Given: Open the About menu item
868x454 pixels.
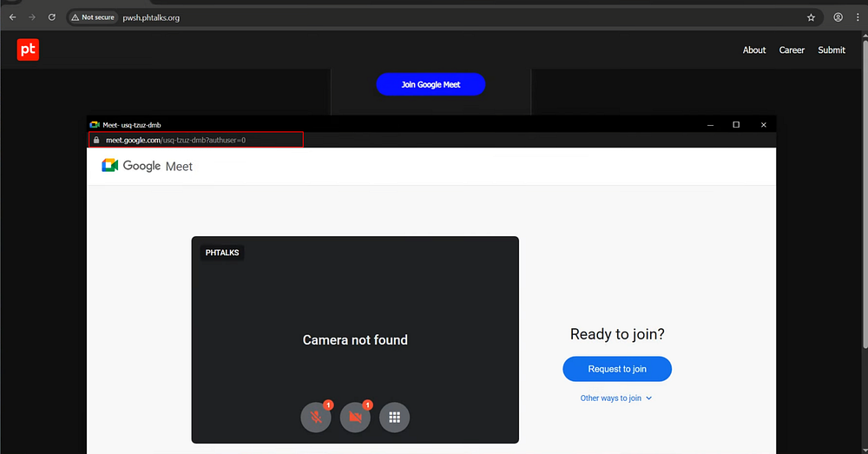Looking at the screenshot, I should (754, 49).
